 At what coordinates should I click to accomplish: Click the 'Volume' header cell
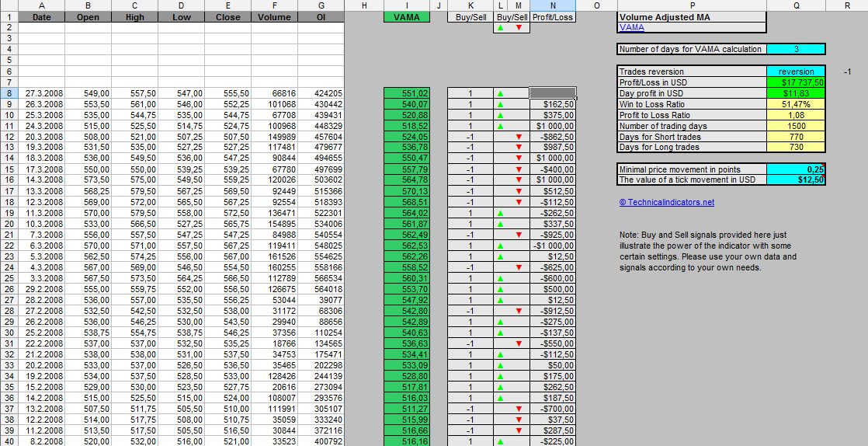tap(274, 17)
